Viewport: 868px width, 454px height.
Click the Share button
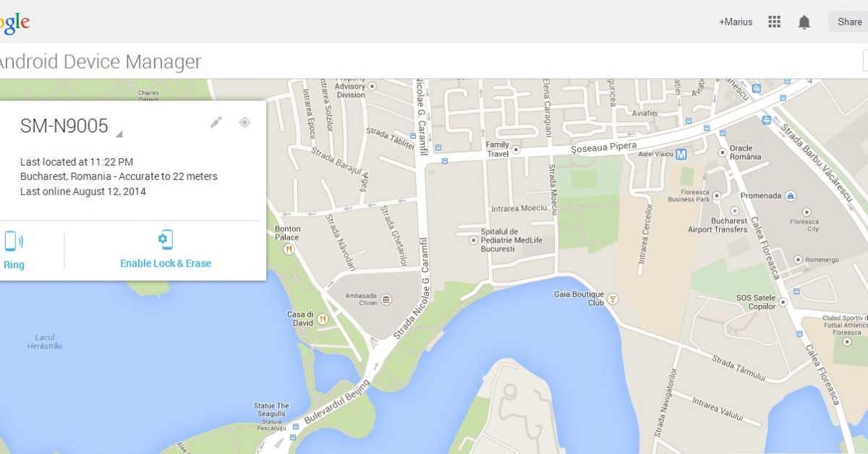click(x=849, y=22)
